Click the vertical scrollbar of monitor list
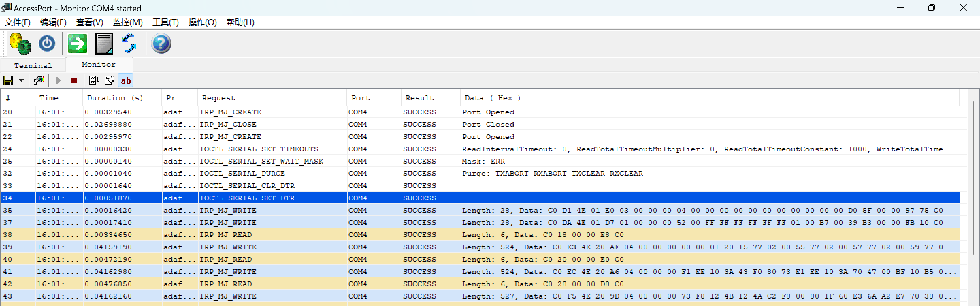This screenshot has width=980, height=306. coord(974,178)
